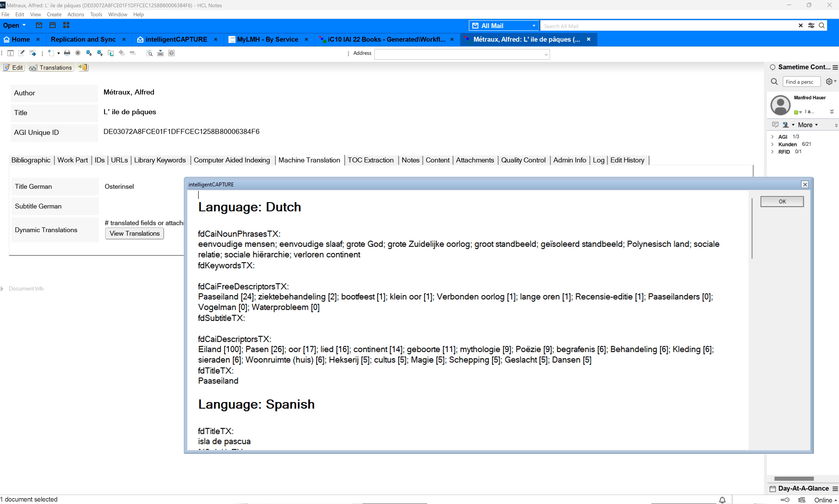Open the Library Keywords document tab
Screen dimensions: 839x504
tap(160, 160)
